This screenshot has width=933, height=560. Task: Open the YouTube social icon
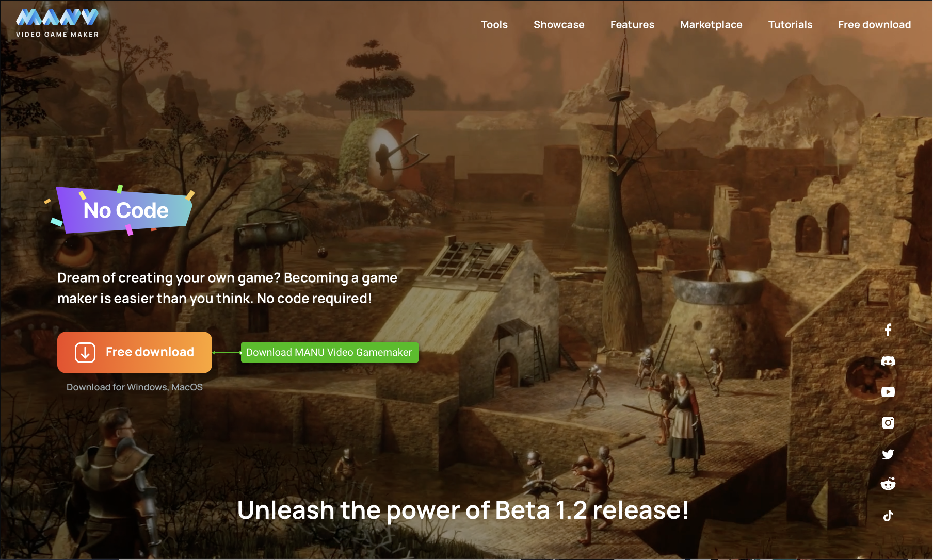(888, 392)
